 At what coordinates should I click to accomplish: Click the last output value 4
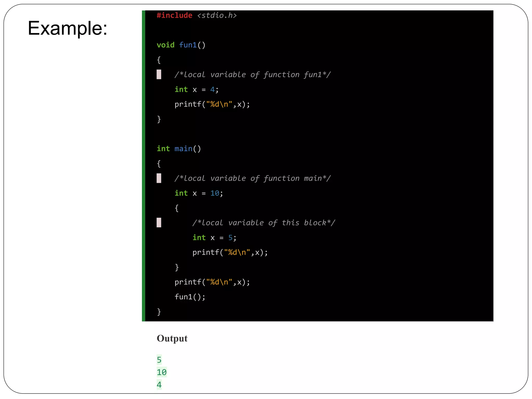[159, 385]
